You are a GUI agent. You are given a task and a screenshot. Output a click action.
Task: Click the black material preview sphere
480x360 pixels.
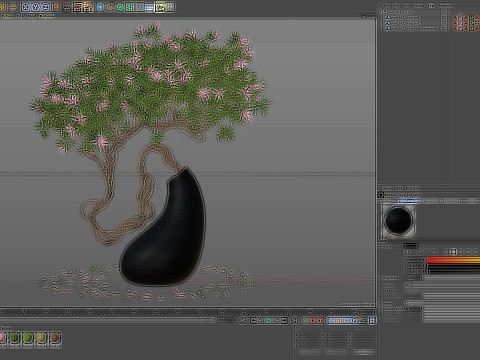(x=398, y=221)
